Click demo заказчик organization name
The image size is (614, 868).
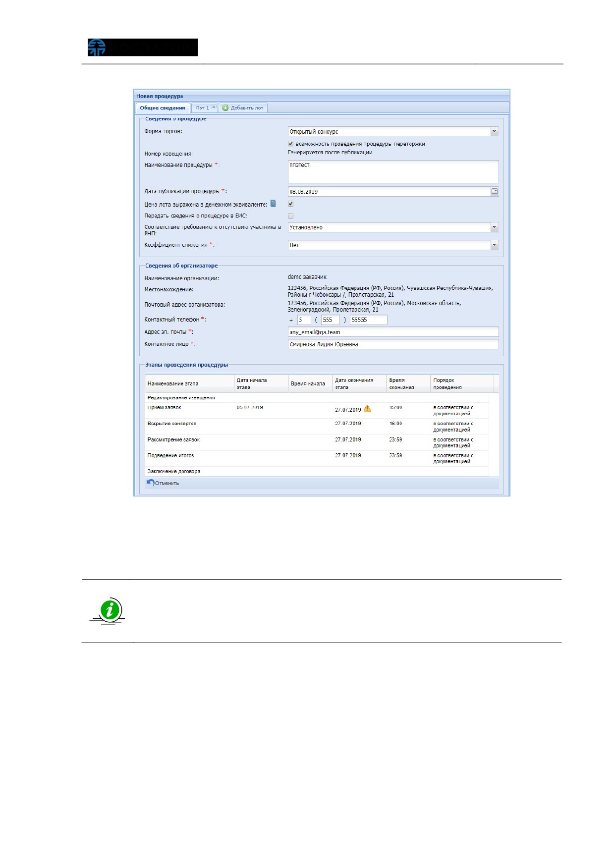coord(307,277)
